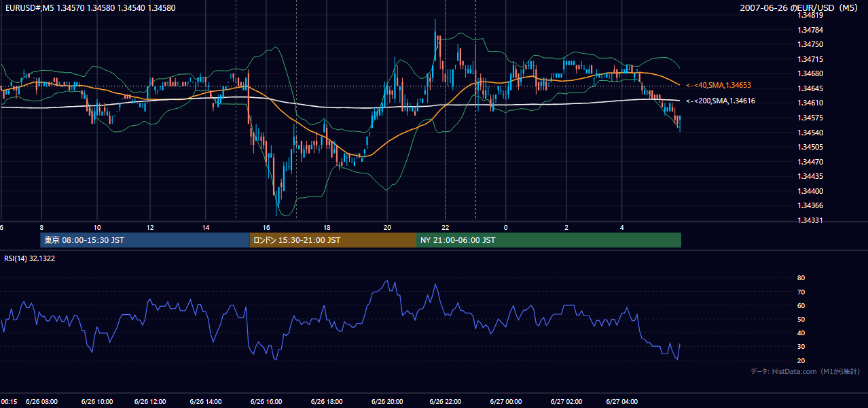Image resolution: width=868 pixels, height=408 pixels.
Task: Click hour tick 18 on price chart axis
Action: pos(327,227)
